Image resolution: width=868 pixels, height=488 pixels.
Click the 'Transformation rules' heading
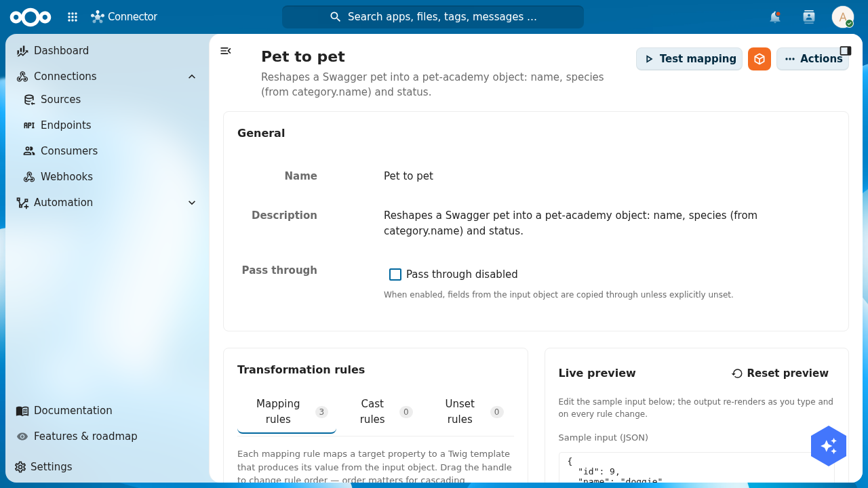point(301,370)
